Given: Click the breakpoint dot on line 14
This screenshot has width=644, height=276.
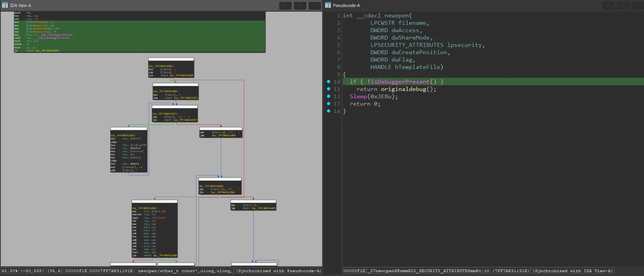Looking at the screenshot, I should (328, 111).
